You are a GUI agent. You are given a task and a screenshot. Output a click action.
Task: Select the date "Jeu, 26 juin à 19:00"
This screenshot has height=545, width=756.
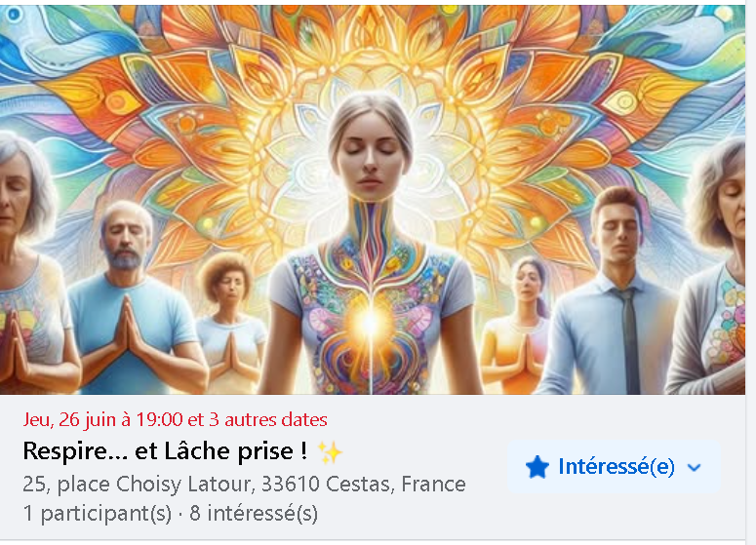click(x=102, y=419)
